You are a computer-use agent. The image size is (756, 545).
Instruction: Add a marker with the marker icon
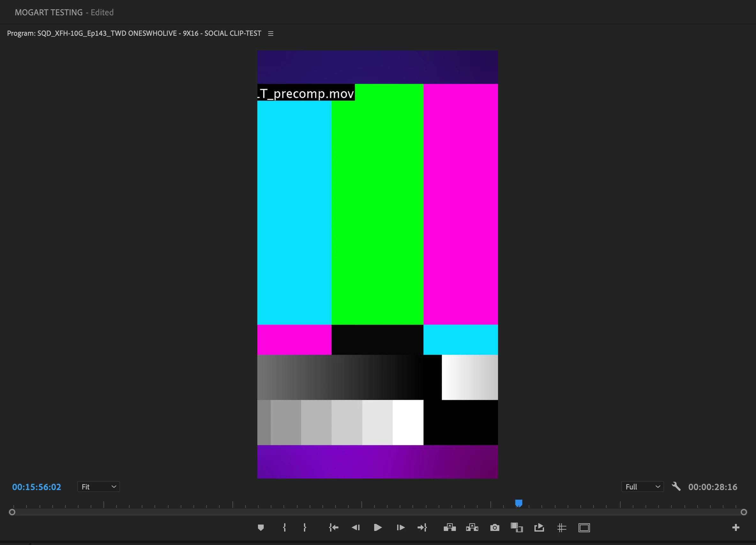tap(261, 527)
